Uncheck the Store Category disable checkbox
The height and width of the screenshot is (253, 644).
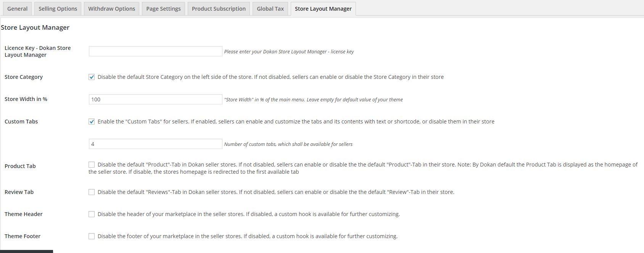pos(92,77)
